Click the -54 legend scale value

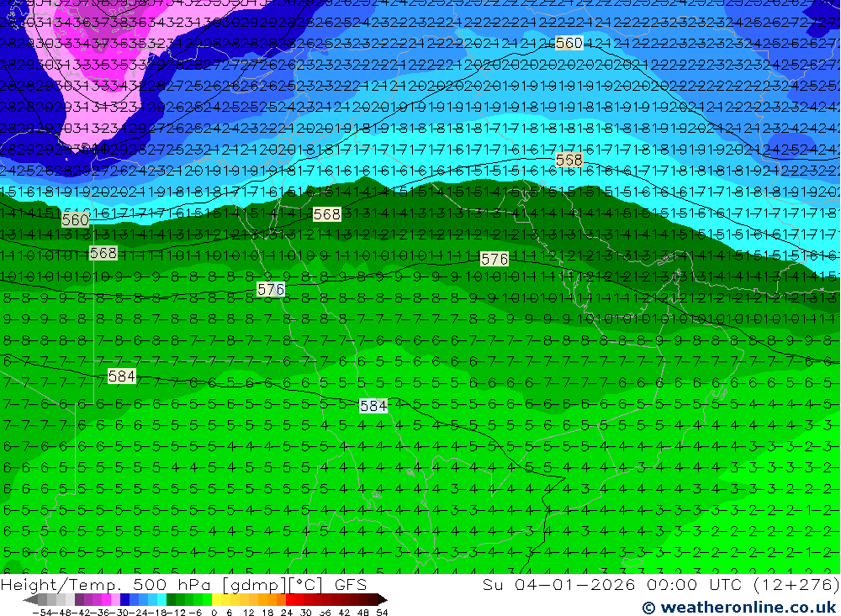click(42, 613)
